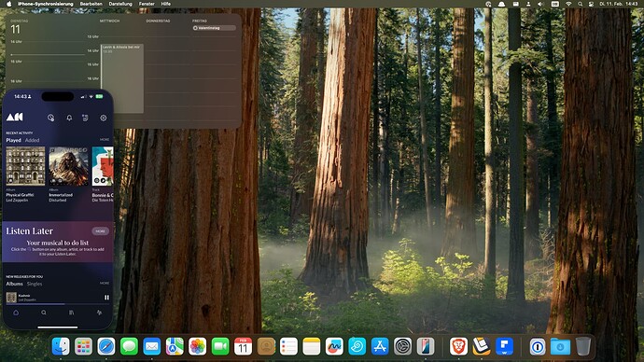
Task: Open the Bearbeiten menu
Action: (91, 4)
